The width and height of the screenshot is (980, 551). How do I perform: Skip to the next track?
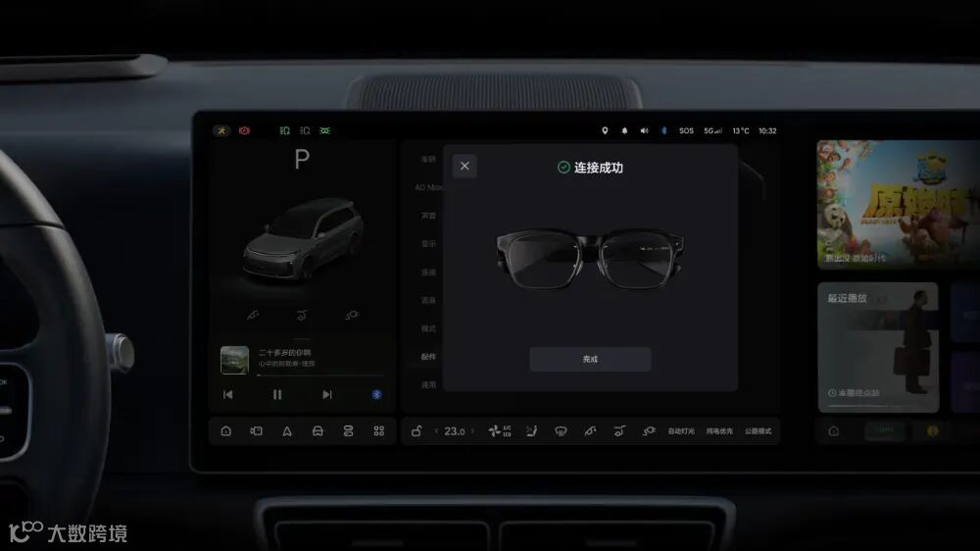pos(327,395)
